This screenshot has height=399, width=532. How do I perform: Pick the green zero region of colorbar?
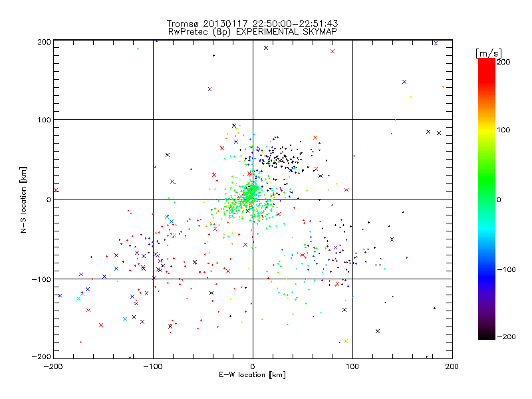coord(487,199)
